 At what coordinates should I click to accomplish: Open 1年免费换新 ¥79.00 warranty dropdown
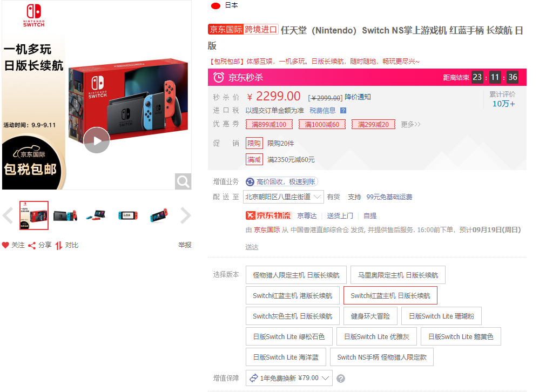[x=289, y=378]
